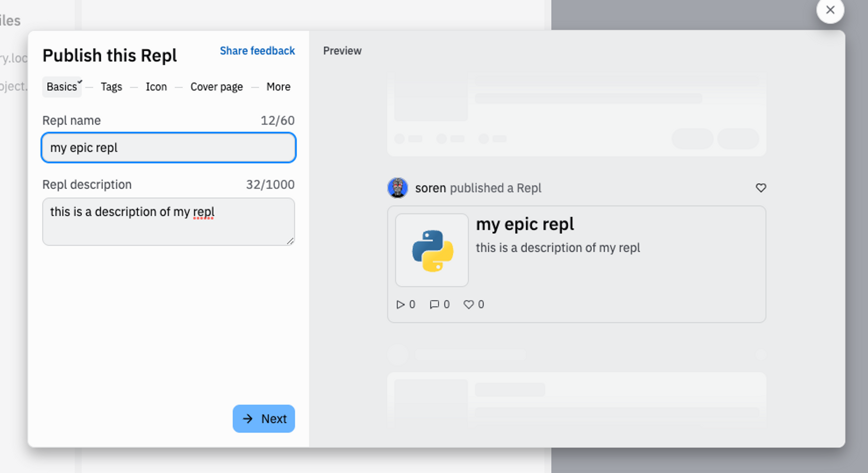The image size is (868, 473).
Task: Click the arrow icon on Next button
Action: coord(248,419)
